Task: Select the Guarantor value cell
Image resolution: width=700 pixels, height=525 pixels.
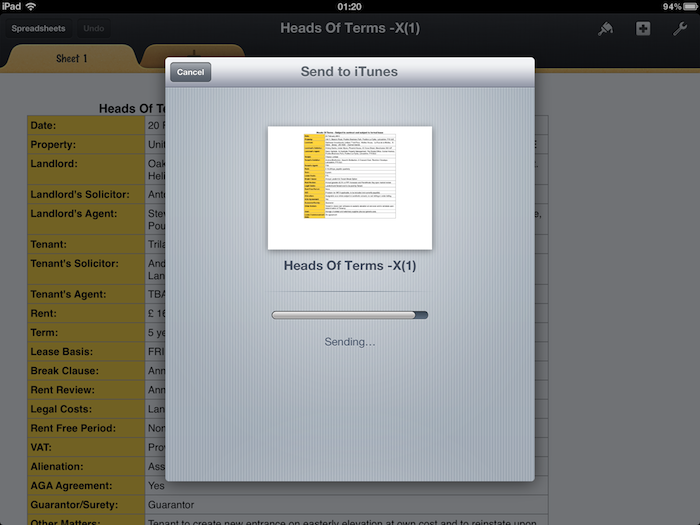Action: [346, 505]
